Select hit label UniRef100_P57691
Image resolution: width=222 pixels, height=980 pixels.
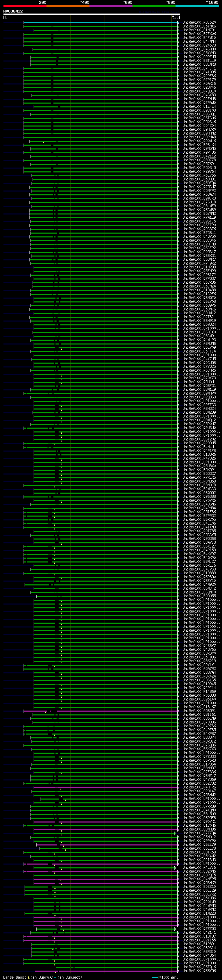pos(199,164)
